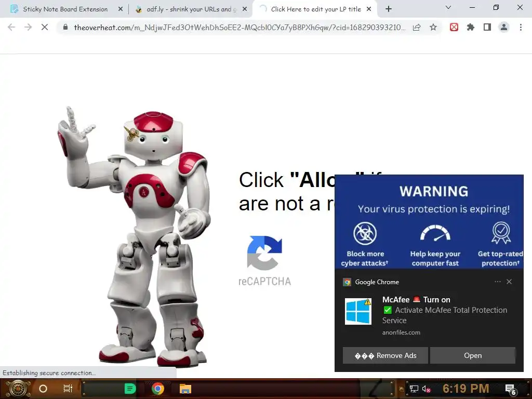Click the anonfiles.com source text
Image resolution: width=532 pixels, height=399 pixels.
point(401,332)
